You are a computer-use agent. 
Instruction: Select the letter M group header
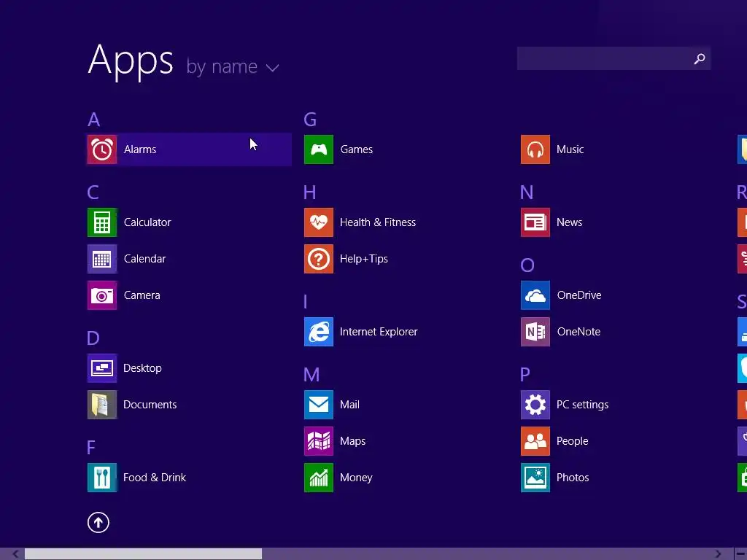[x=311, y=375]
